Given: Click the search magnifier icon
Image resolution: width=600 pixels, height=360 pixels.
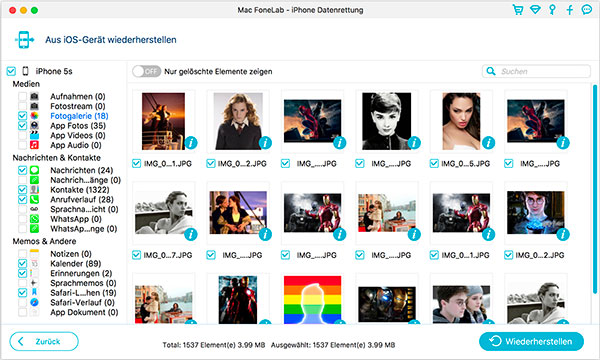Looking at the screenshot, I should 491,71.
